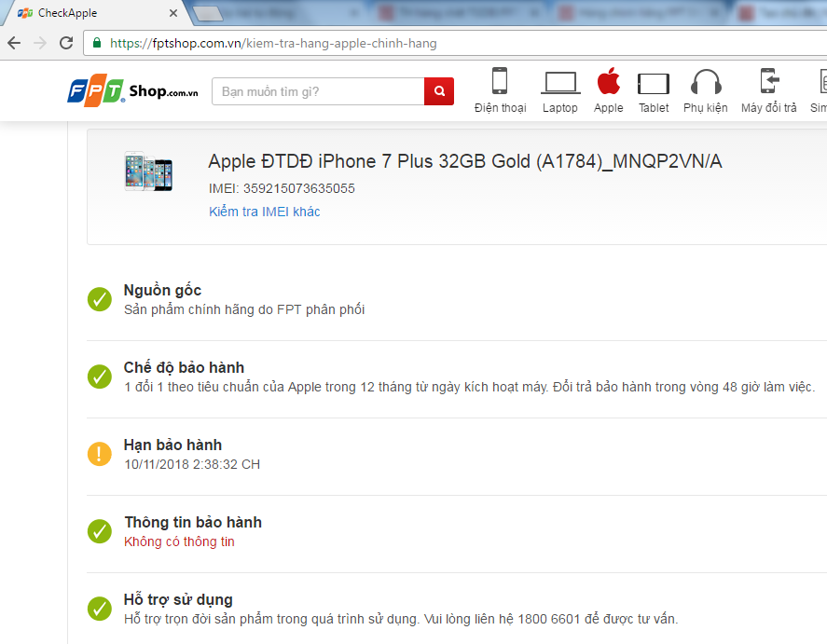The width and height of the screenshot is (827, 644).
Task: Click the Máy đổi trả menu label
Action: tap(769, 108)
